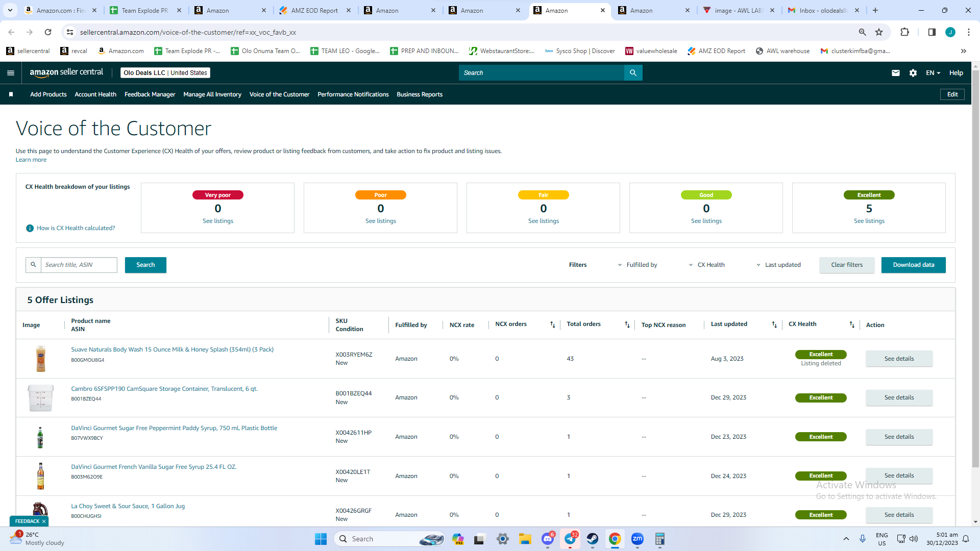
Task: Open DaVinci Peppermint Paddy Syrup product link
Action: [174, 428]
